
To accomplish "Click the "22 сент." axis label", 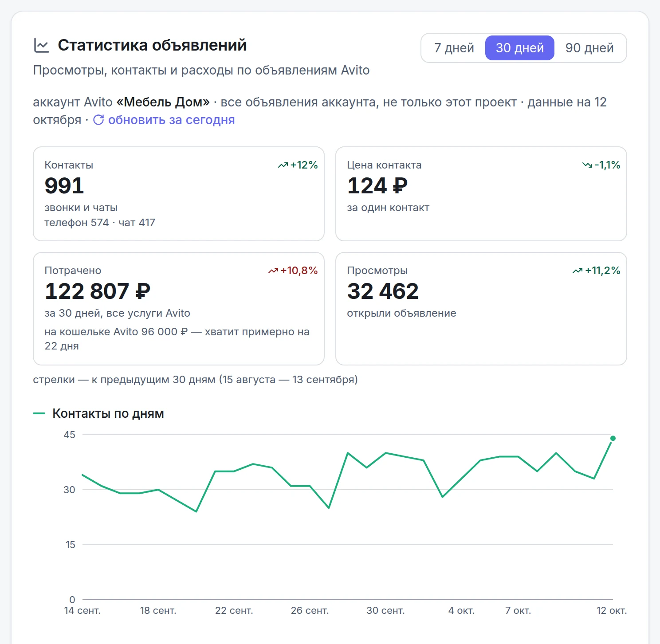I will (234, 611).
